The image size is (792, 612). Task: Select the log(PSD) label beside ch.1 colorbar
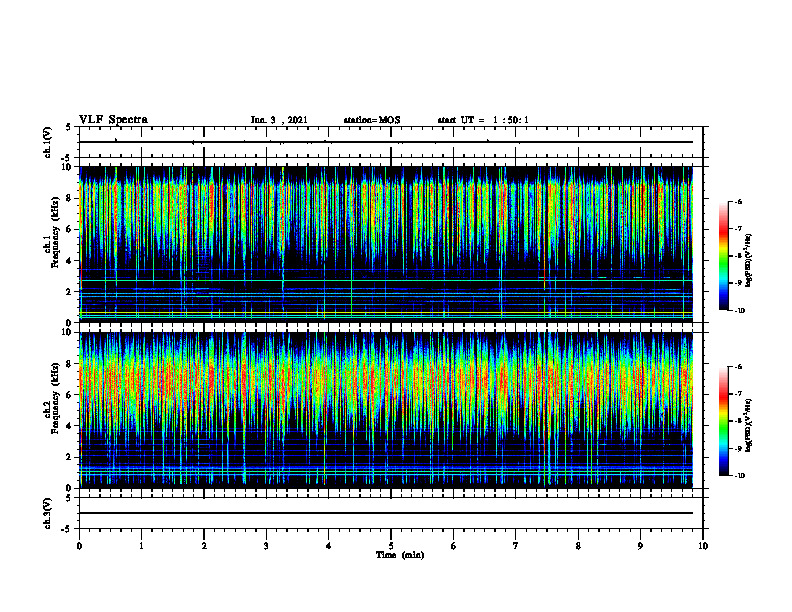(x=749, y=261)
